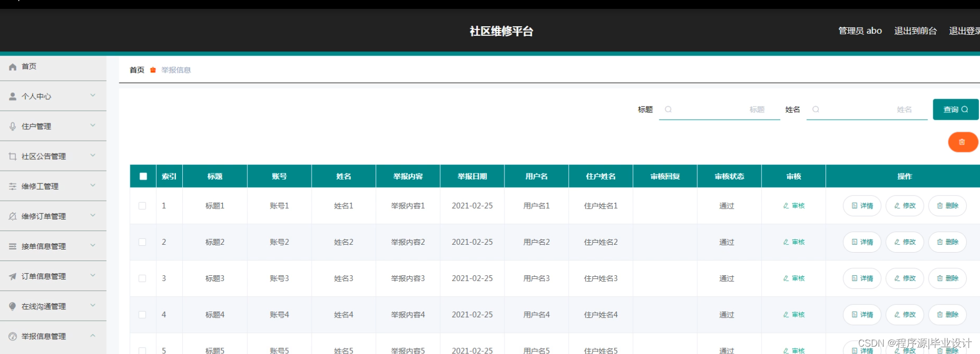Click the home icon in sidebar
Image resolution: width=980 pixels, height=354 pixels.
click(x=13, y=67)
